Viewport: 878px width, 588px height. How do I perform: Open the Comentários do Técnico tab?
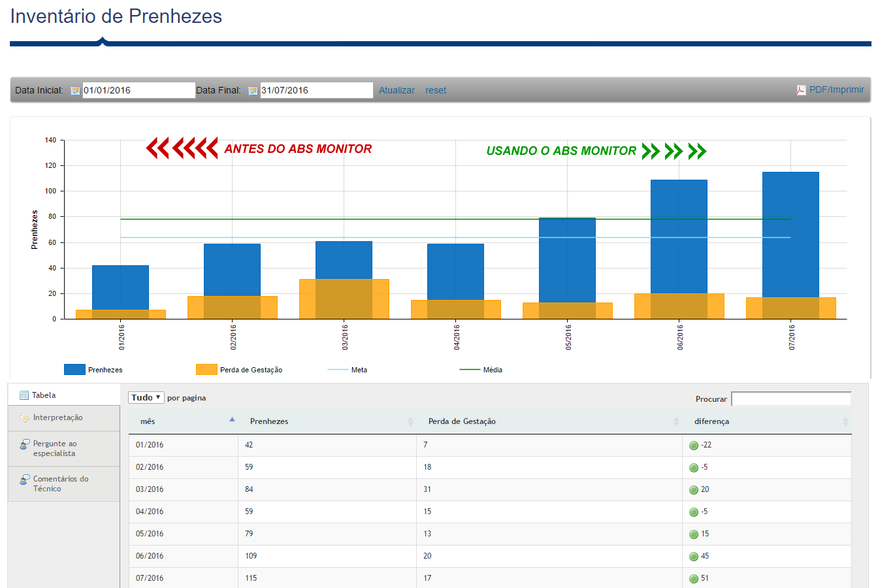tap(64, 484)
